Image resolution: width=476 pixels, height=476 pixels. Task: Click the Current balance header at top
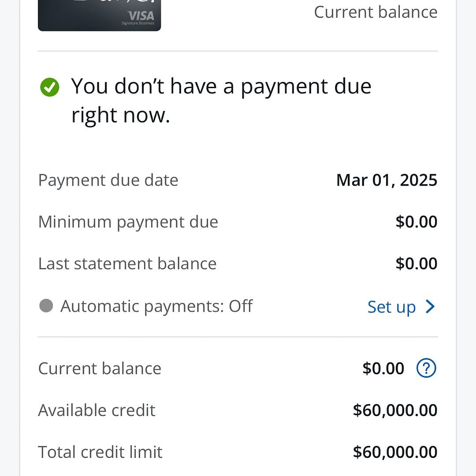tap(376, 12)
